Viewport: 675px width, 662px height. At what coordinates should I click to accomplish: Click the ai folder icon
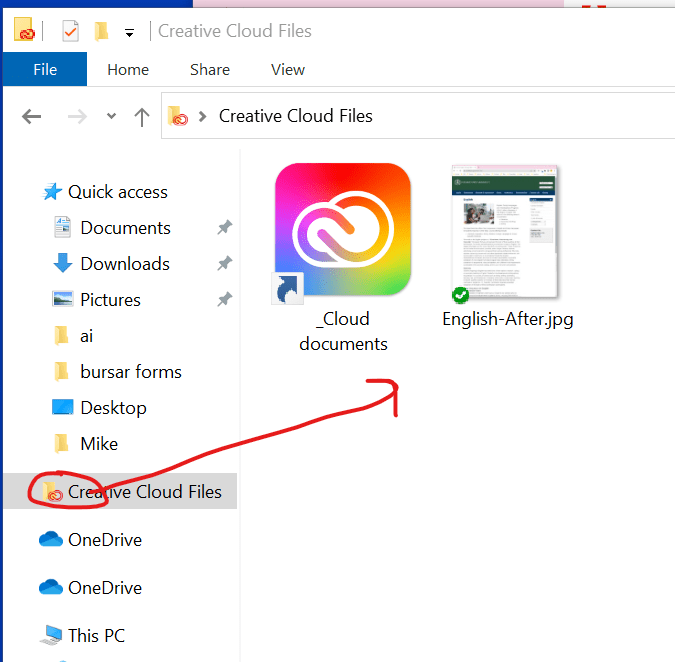(62, 335)
